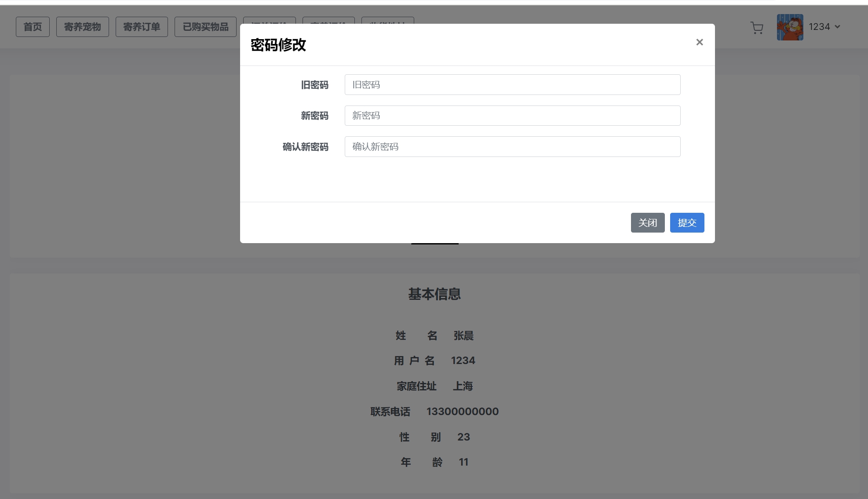
Task: Click the 密码修改 dialog title
Action: pos(278,45)
